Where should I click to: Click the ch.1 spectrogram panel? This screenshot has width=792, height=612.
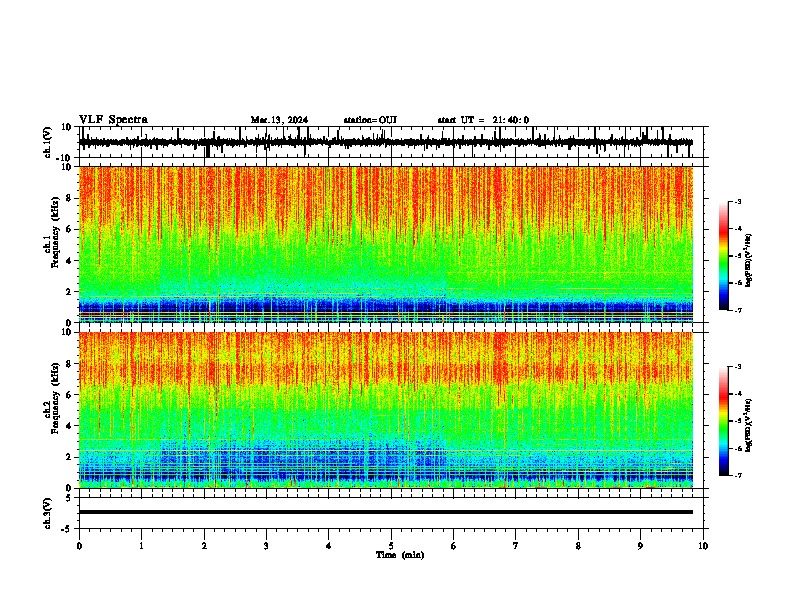(386, 244)
